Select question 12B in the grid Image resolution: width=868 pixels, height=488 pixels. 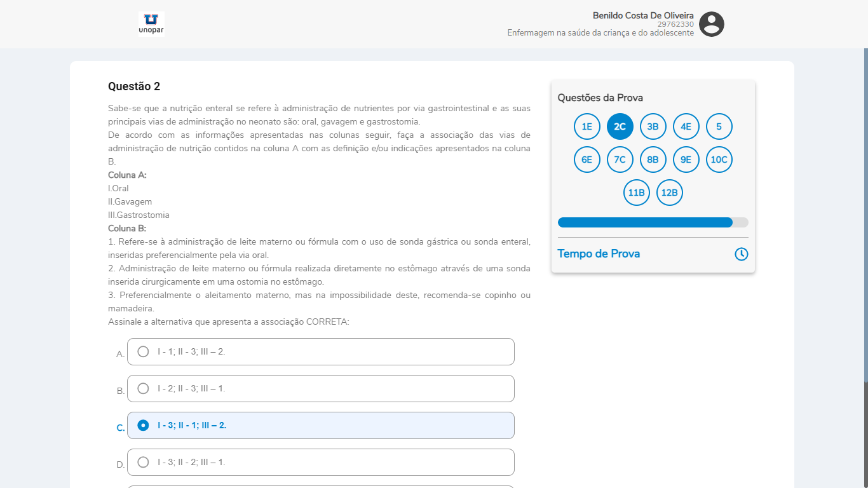(669, 193)
